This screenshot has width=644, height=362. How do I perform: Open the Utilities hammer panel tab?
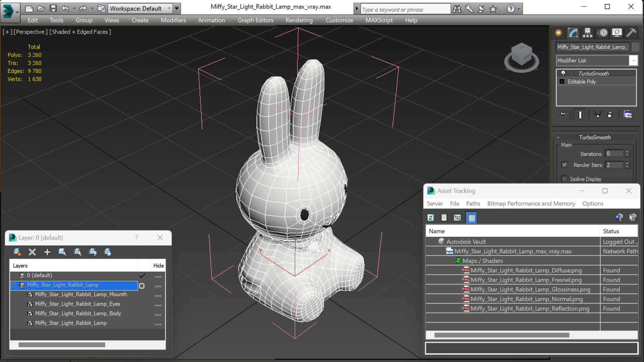(631, 32)
